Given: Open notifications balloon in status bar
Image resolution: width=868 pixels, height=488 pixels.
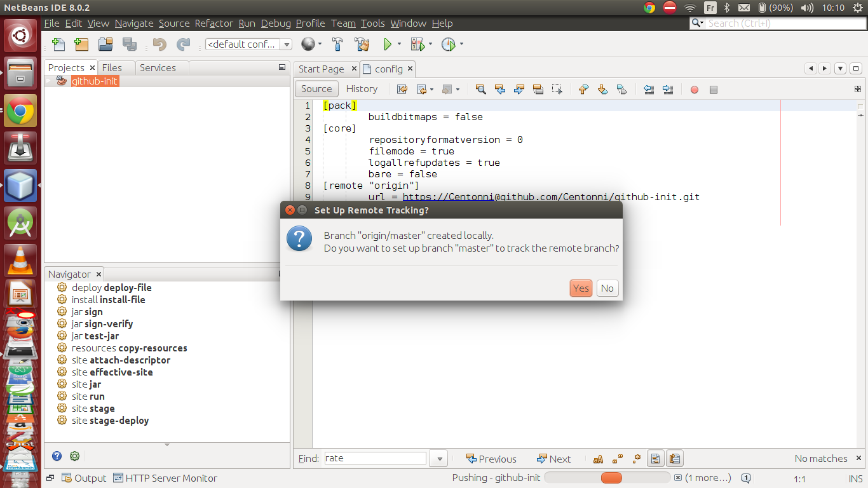Looking at the screenshot, I should [746, 478].
